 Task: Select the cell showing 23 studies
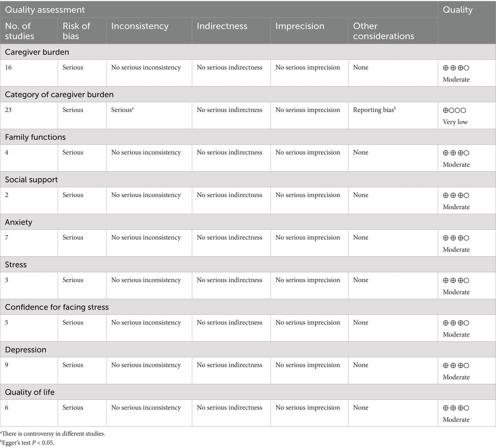[8, 110]
